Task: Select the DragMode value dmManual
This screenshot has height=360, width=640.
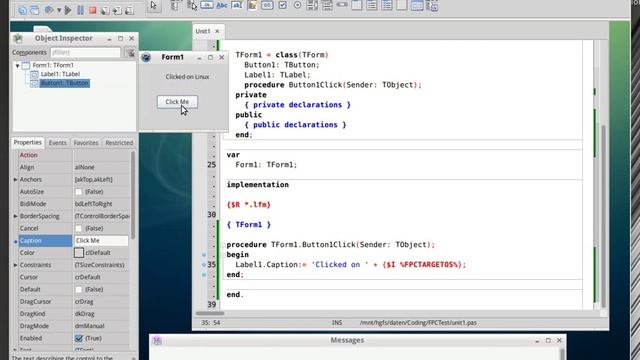Action: (x=89, y=326)
